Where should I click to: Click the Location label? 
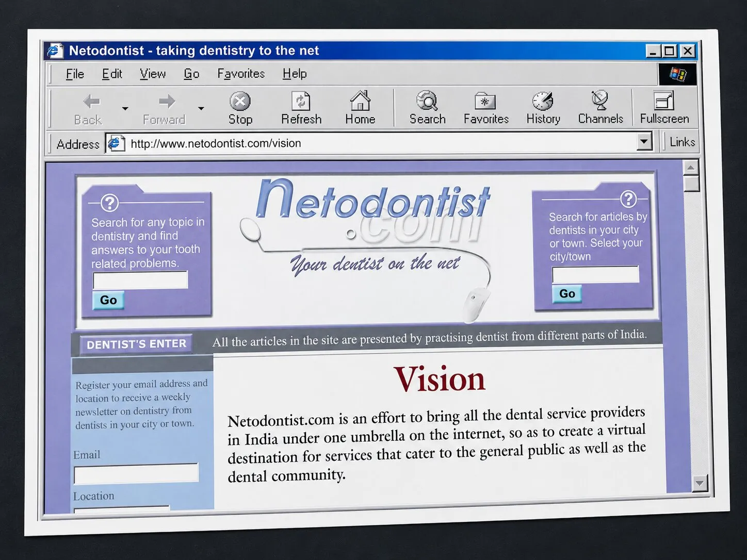94,496
